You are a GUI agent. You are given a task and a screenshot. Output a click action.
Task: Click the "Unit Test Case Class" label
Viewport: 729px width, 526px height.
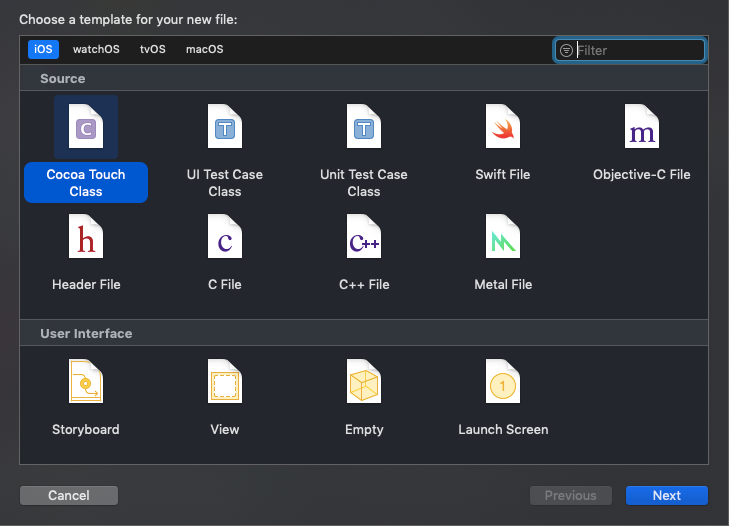364,183
